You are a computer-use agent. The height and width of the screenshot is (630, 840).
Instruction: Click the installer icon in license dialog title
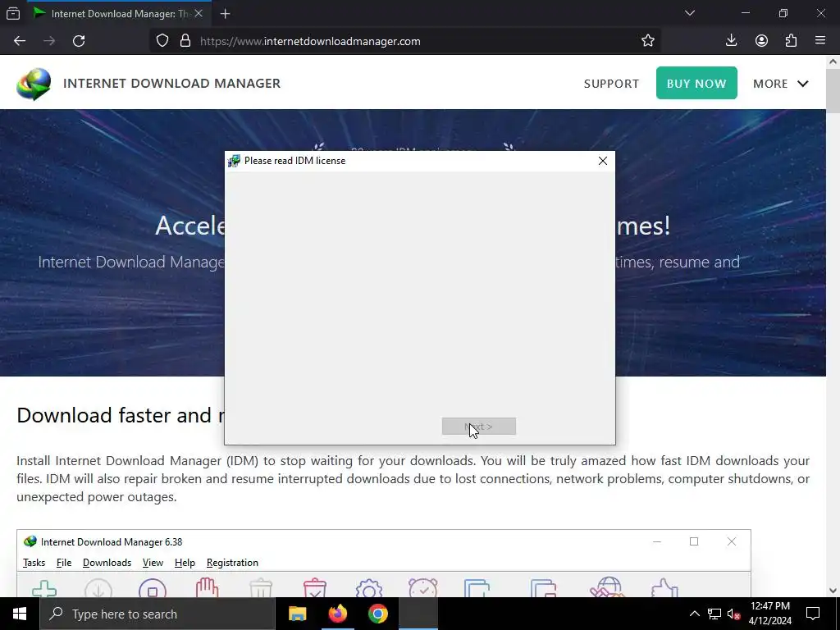(x=234, y=161)
